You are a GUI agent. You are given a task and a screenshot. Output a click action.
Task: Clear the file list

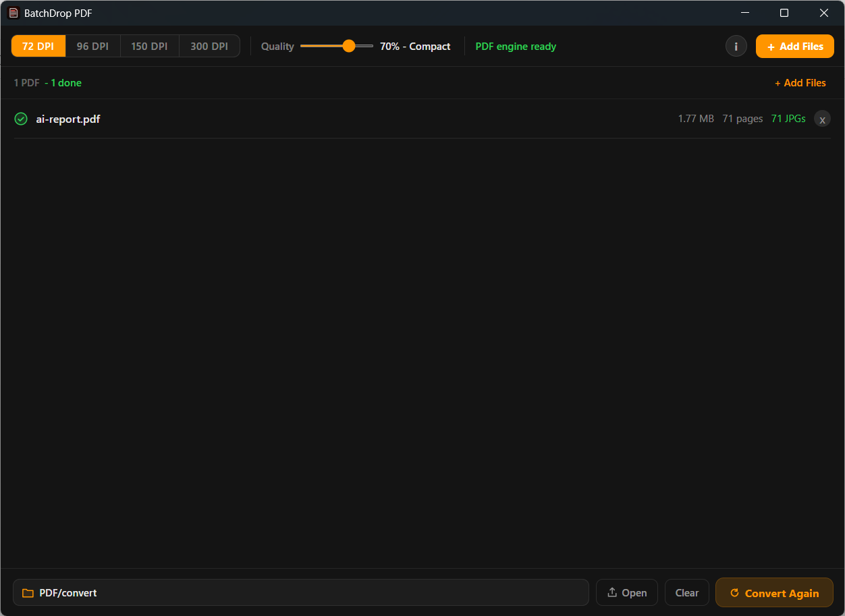pos(687,592)
